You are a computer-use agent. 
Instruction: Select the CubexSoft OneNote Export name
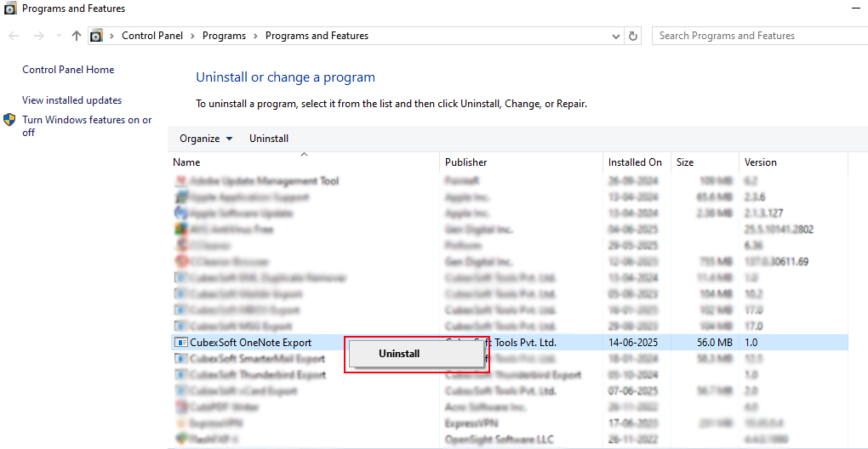point(251,343)
